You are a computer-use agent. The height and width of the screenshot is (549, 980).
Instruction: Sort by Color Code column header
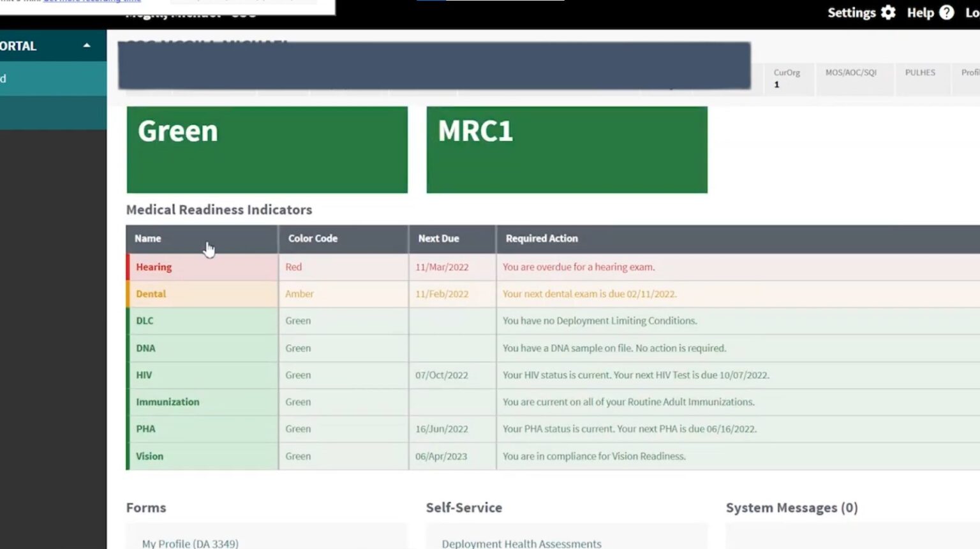coord(313,238)
